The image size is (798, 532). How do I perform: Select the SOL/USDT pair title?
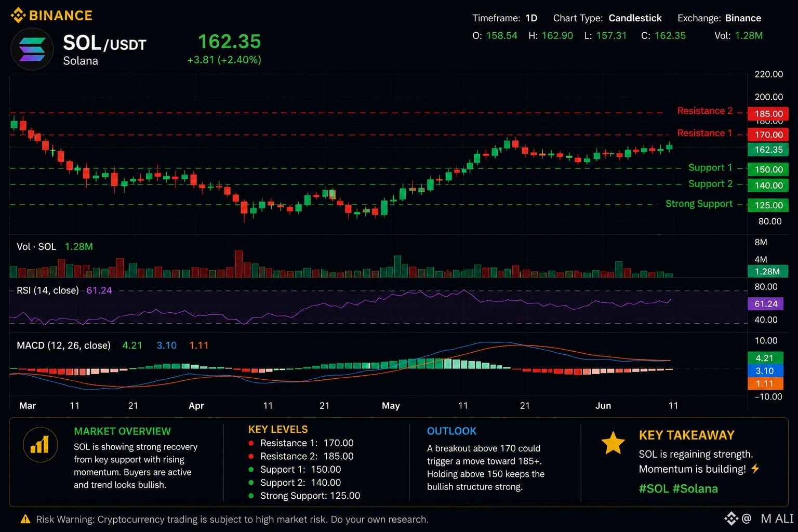[104, 43]
